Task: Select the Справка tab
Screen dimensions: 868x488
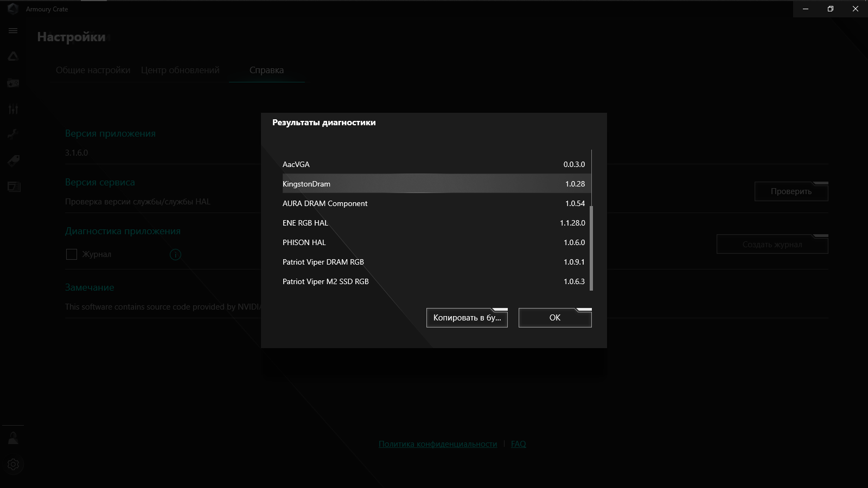Action: coord(266,70)
